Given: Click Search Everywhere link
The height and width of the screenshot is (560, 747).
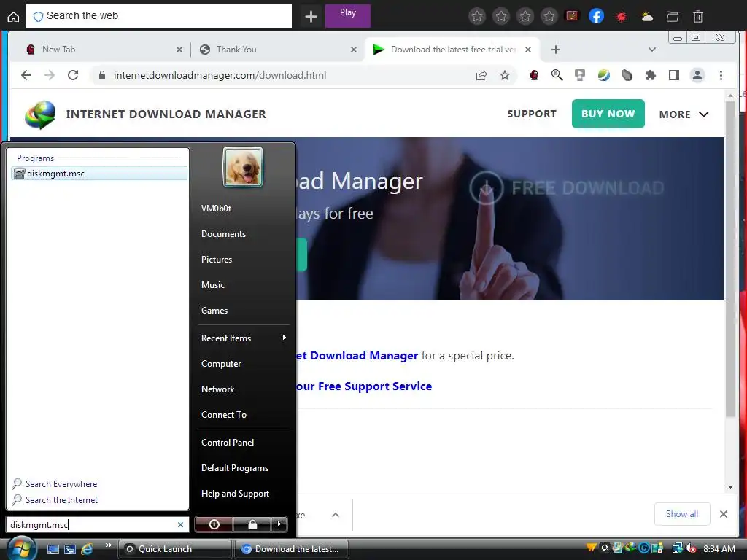Looking at the screenshot, I should pos(61,484).
